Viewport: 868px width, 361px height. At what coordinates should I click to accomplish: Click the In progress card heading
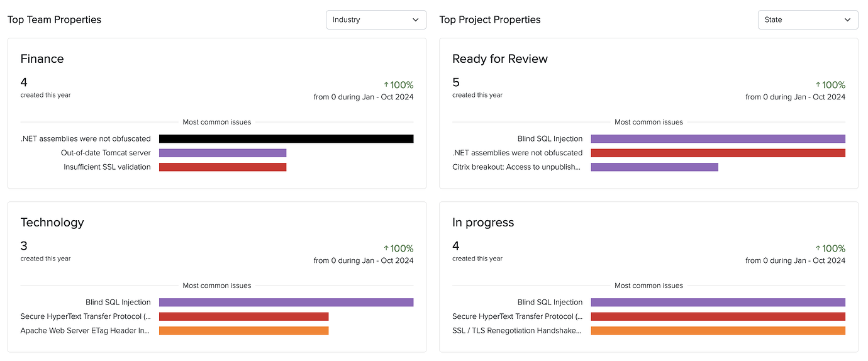tap(483, 223)
